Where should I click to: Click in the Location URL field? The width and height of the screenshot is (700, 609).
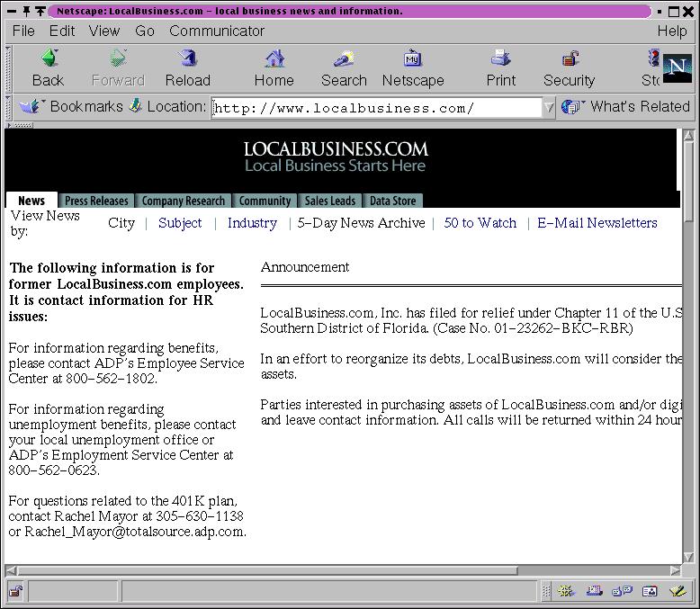tap(376, 108)
